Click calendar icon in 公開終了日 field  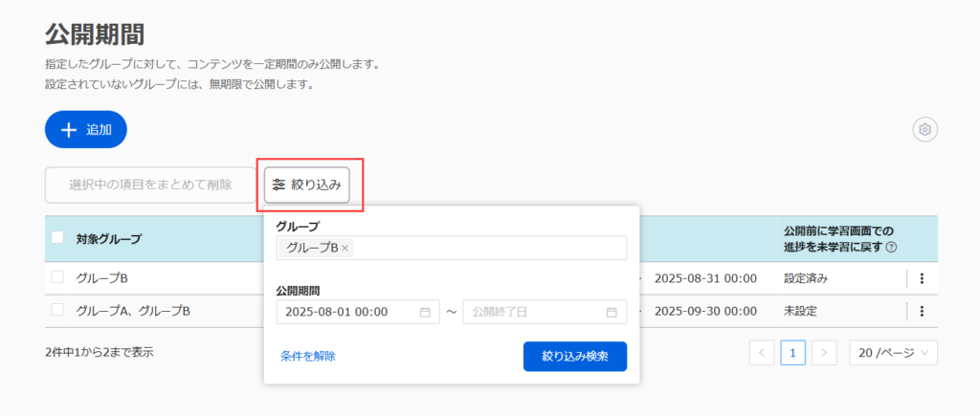coord(612,312)
